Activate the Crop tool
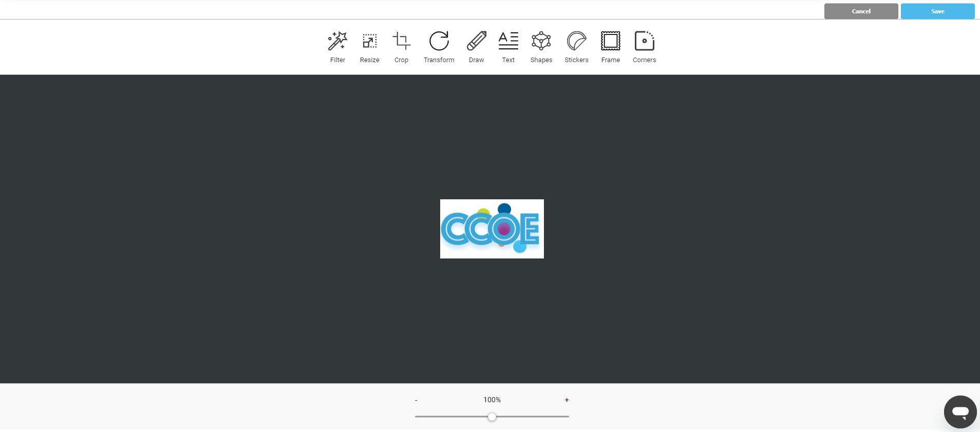Screen dimensions: 980x432 (x=401, y=47)
